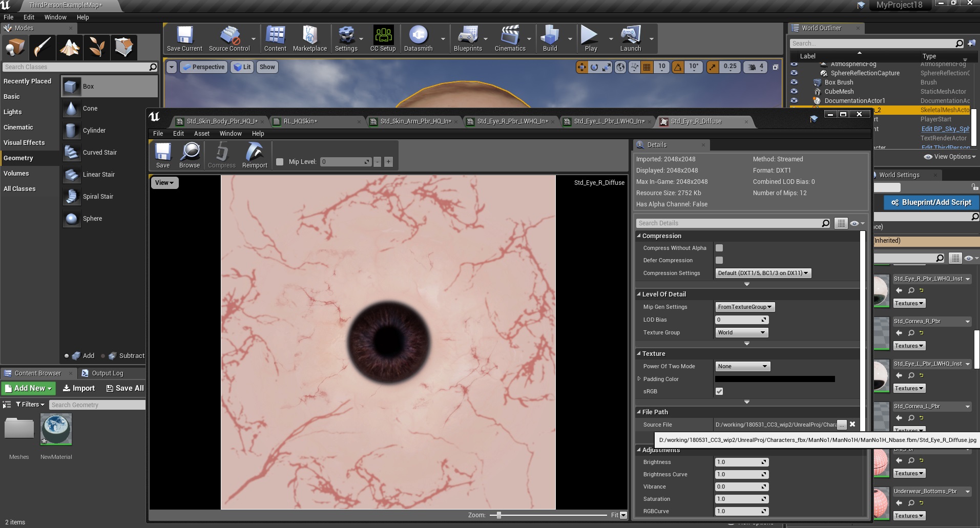Click the Search Details field
Screen dimensions: 980x528
tap(734, 223)
